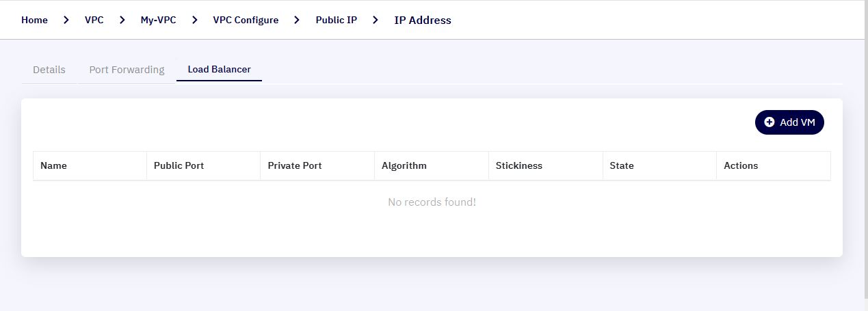Open the VPC breadcrumb link

click(x=94, y=20)
